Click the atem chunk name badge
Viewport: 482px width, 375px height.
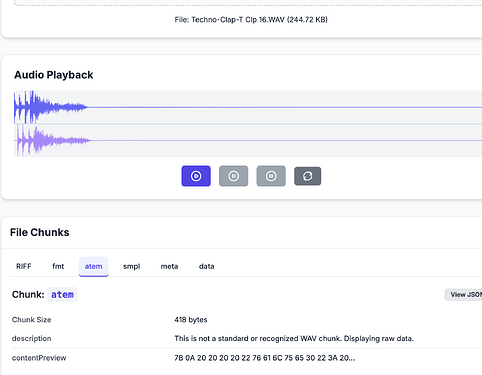click(62, 295)
